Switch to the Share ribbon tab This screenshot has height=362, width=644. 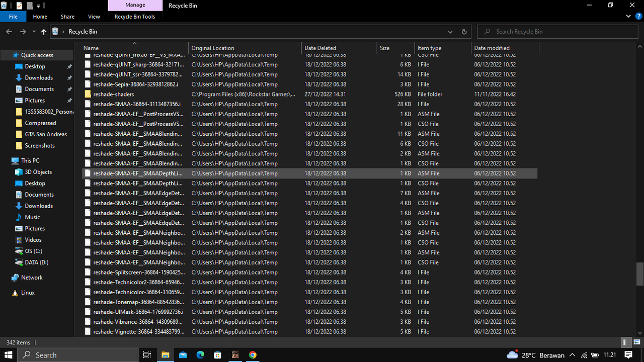point(67,17)
